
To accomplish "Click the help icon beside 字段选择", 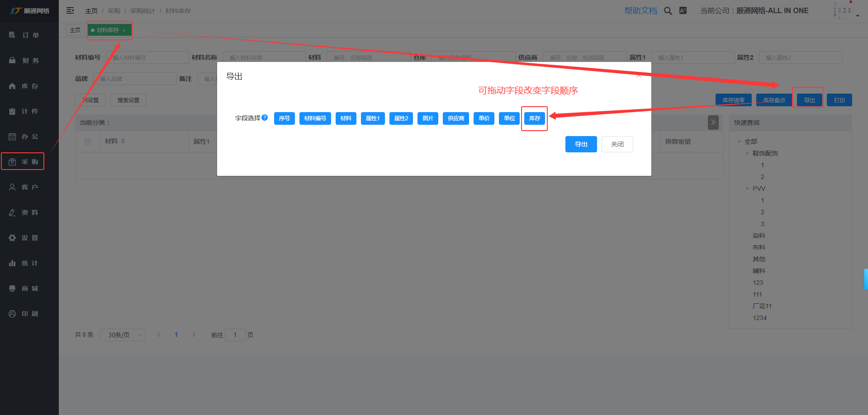I will point(265,118).
